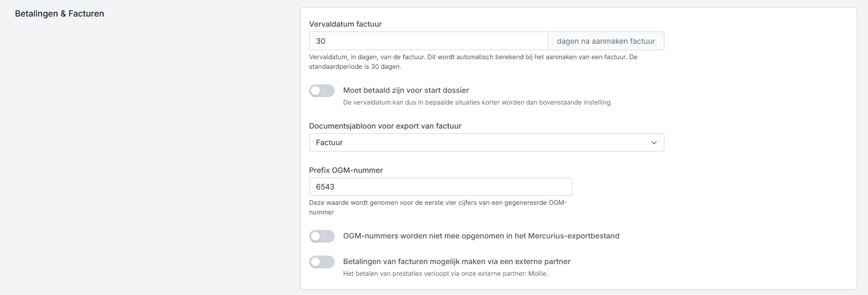Click the 'Vervaldatum factuur' field label
This screenshot has width=868, height=295.
click(x=345, y=24)
